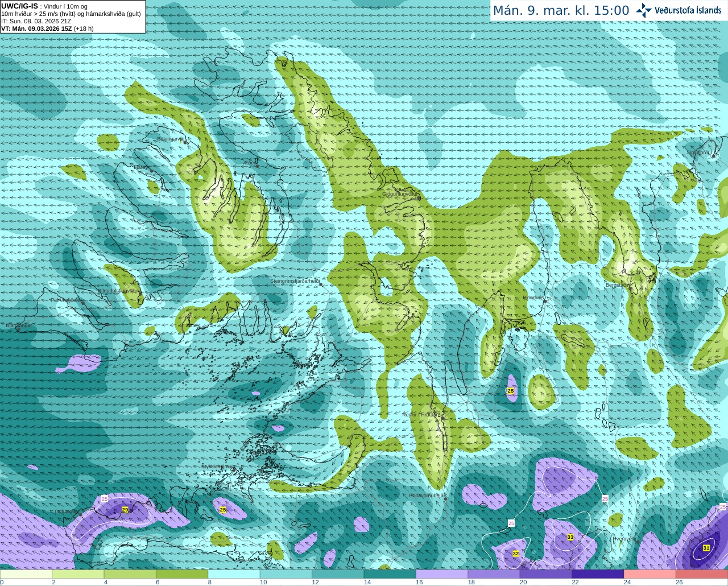Click the Hveravellir place label
Viewport: 728px width, 586px height.
(x=624, y=538)
